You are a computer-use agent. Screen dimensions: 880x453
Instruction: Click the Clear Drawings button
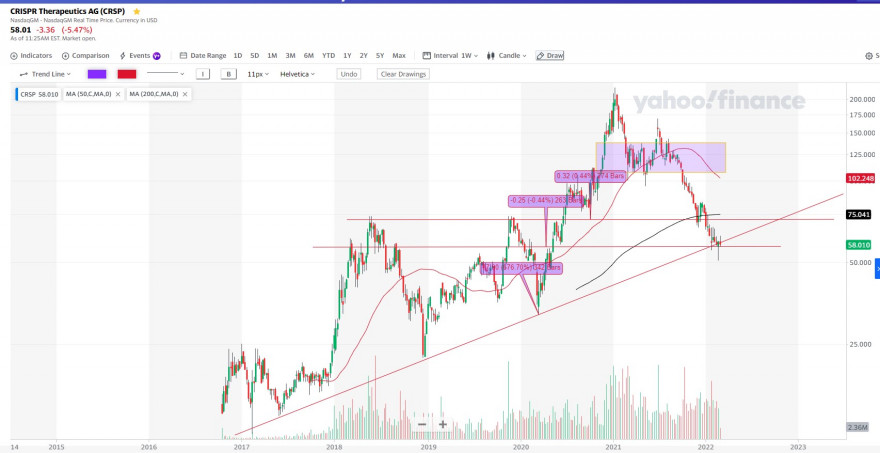(x=403, y=74)
